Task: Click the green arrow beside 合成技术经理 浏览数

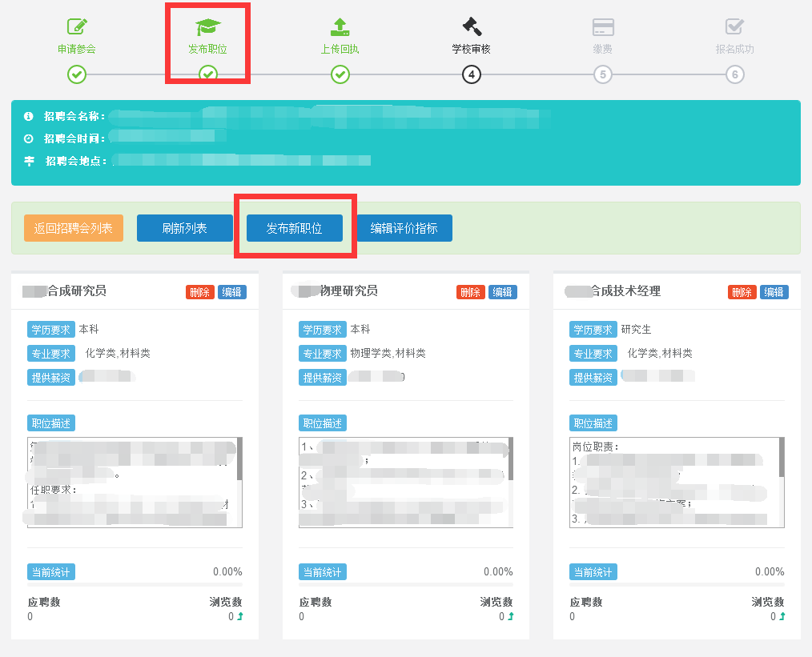Action: (x=782, y=616)
